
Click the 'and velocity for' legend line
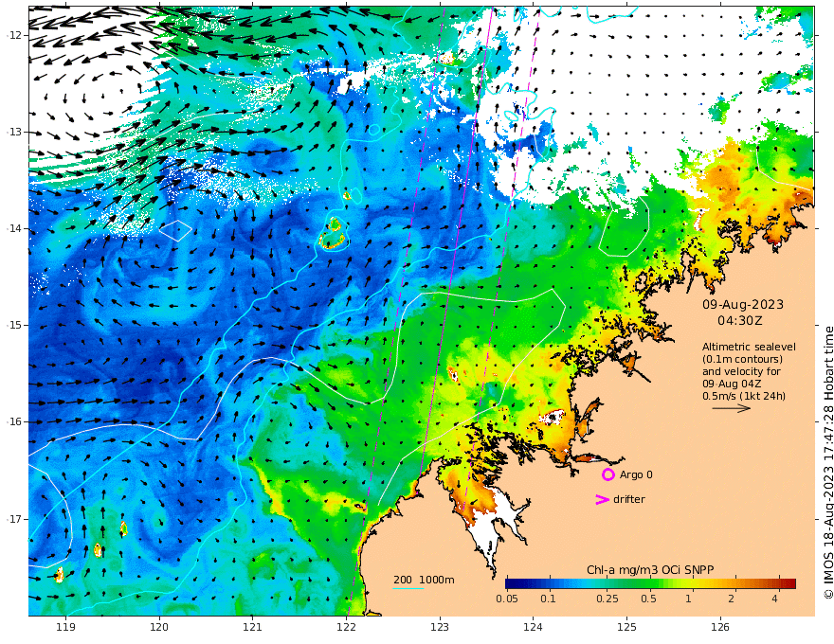coord(741,371)
